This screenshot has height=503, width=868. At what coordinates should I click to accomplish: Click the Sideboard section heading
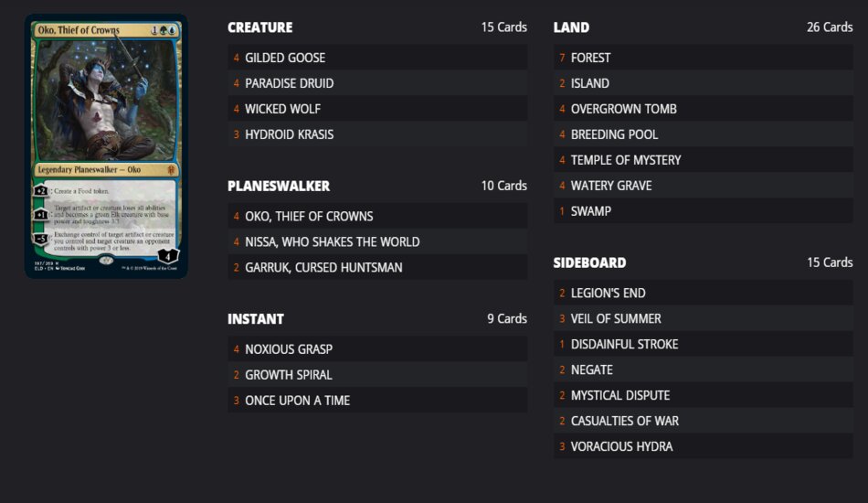(x=589, y=262)
